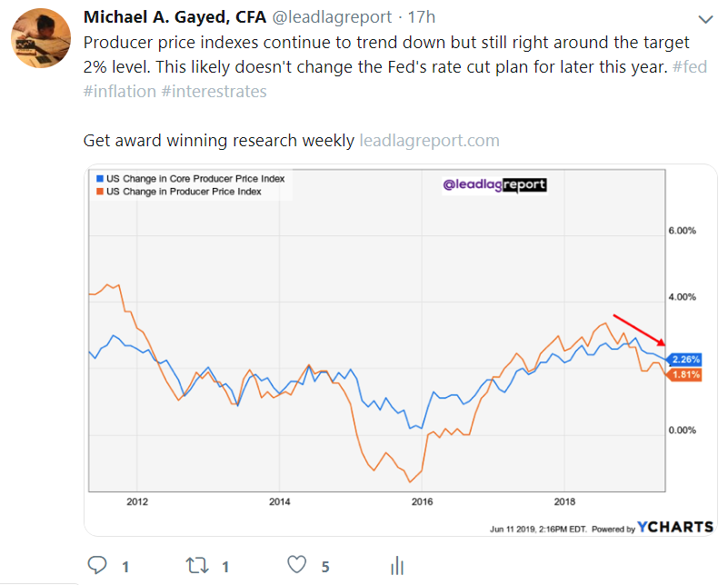Click the blue Core Producer Price Index swatch
Viewport: 728px width, 585px height.
click(x=100, y=179)
